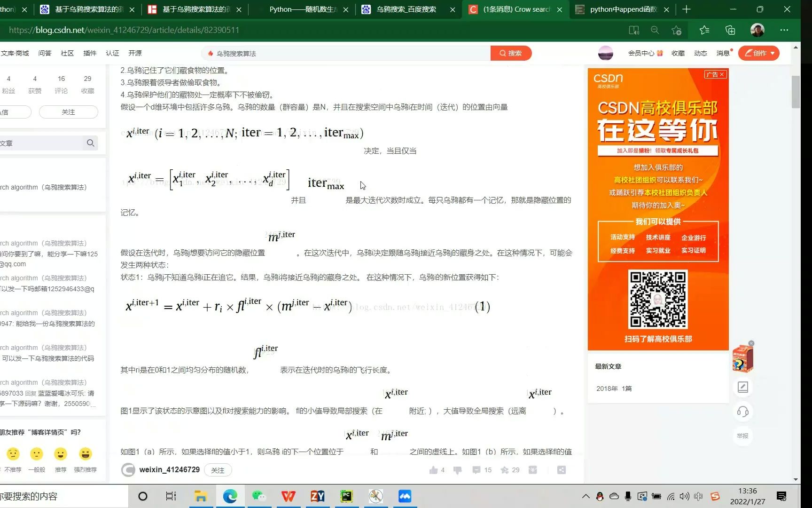Switch to the 乌鸦搜索_百度搜索 tab
812x508 pixels.
[406, 9]
